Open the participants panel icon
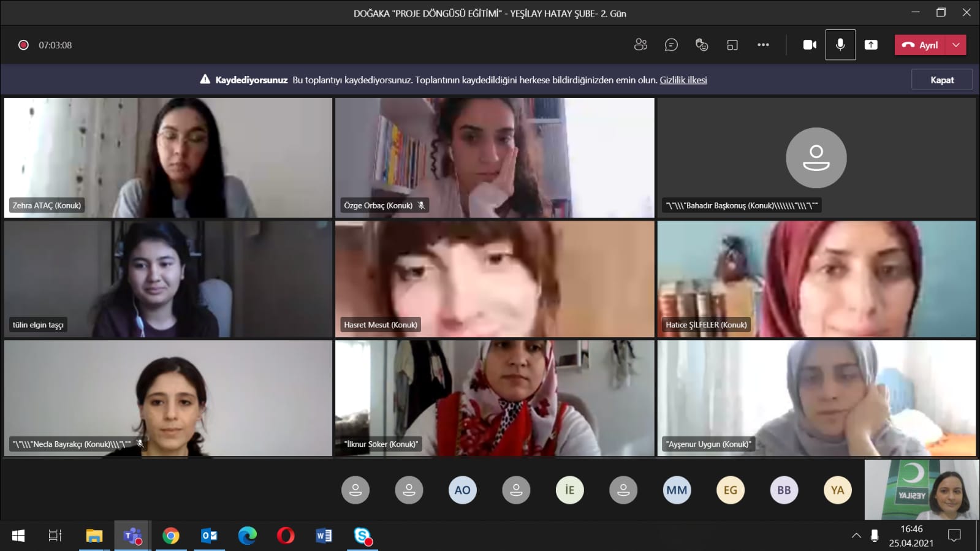The height and width of the screenshot is (551, 980). pyautogui.click(x=640, y=45)
